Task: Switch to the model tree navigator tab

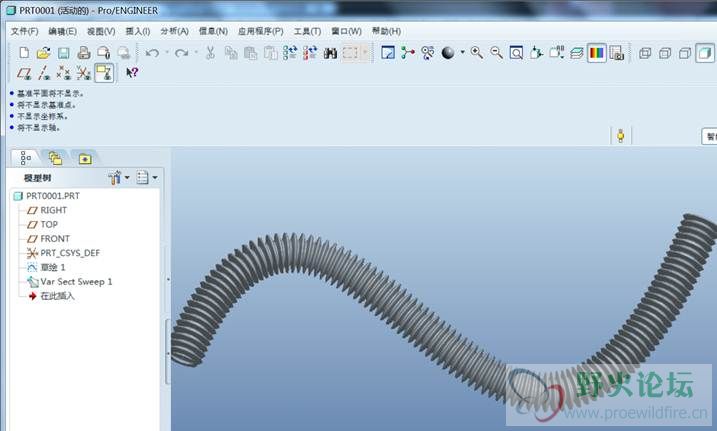Action: pos(25,158)
